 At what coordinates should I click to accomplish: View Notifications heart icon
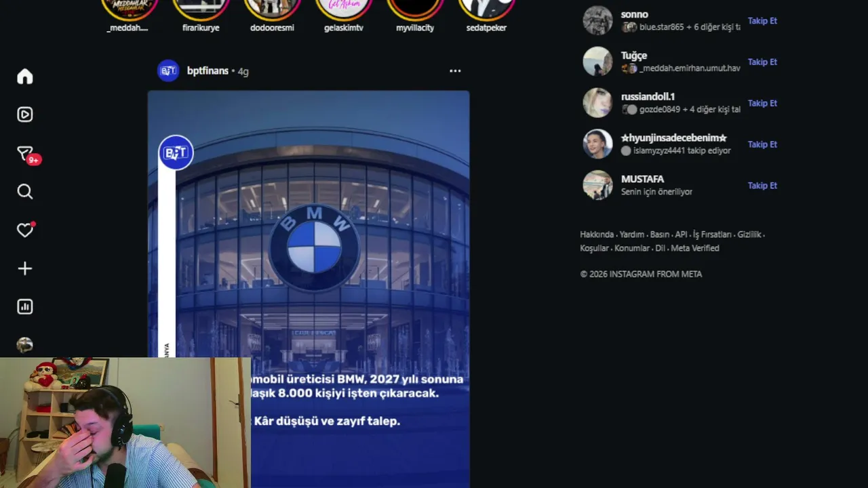25,230
